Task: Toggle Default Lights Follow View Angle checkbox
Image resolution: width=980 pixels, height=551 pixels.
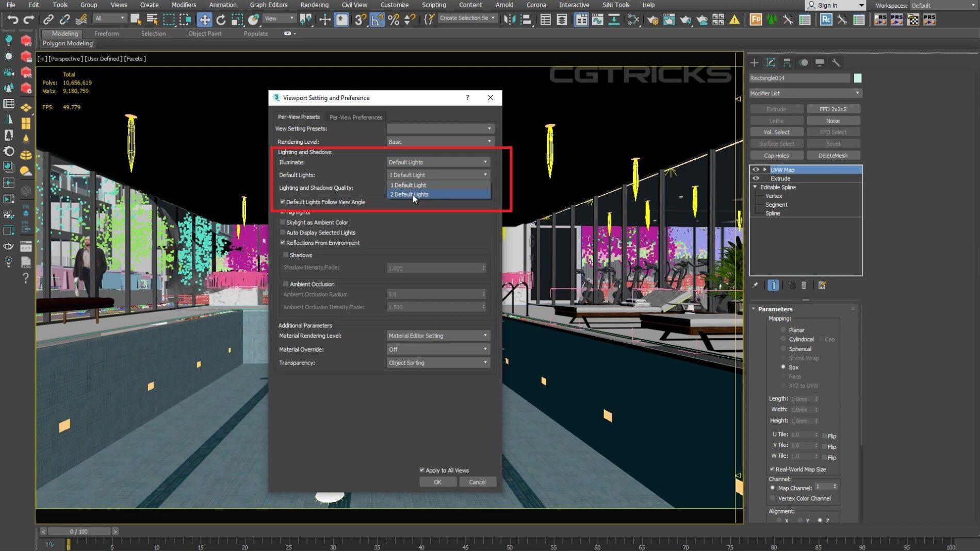Action: click(283, 202)
